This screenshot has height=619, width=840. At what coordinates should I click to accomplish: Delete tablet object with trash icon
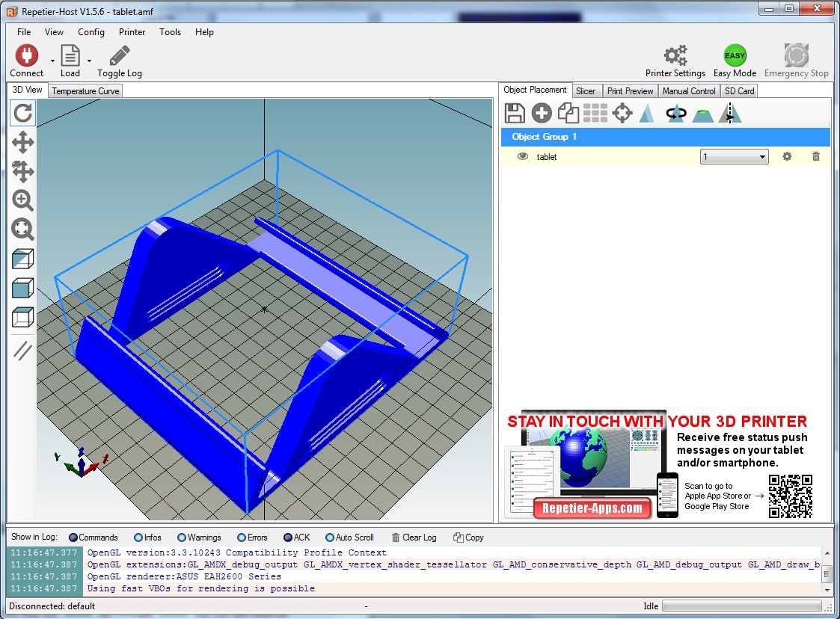point(816,156)
